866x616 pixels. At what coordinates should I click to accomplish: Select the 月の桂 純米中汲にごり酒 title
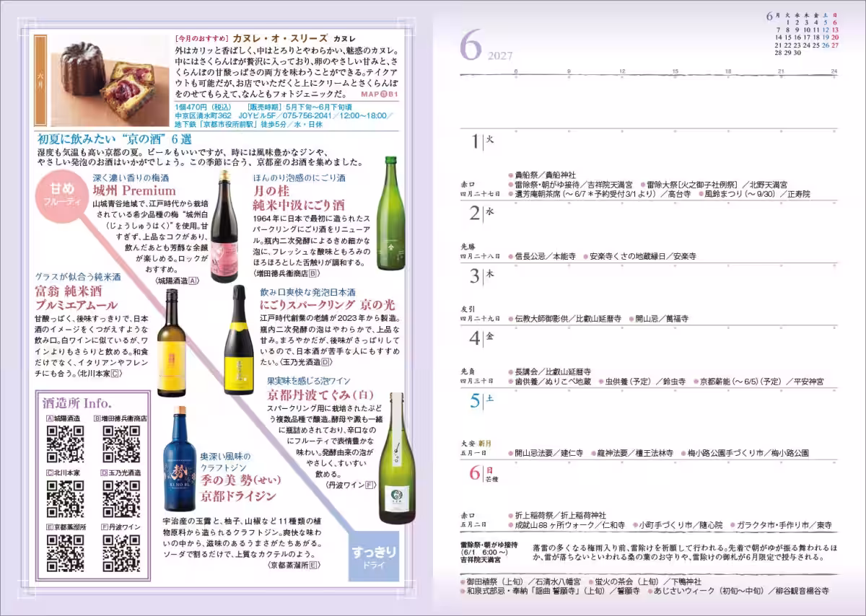coord(298,197)
